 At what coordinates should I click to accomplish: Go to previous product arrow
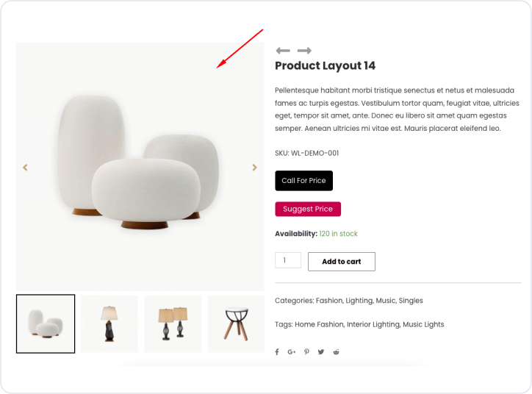(282, 51)
